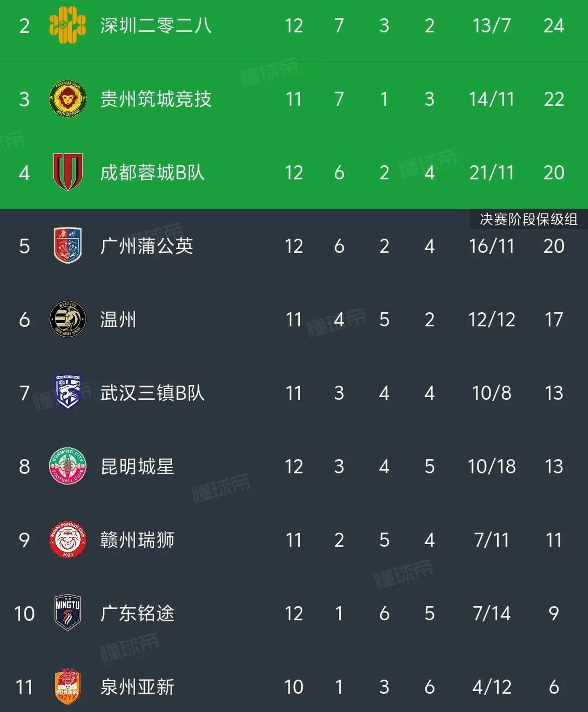588x712 pixels.
Task: Tap the 泉州亚新 orange crest
Action: (68, 687)
